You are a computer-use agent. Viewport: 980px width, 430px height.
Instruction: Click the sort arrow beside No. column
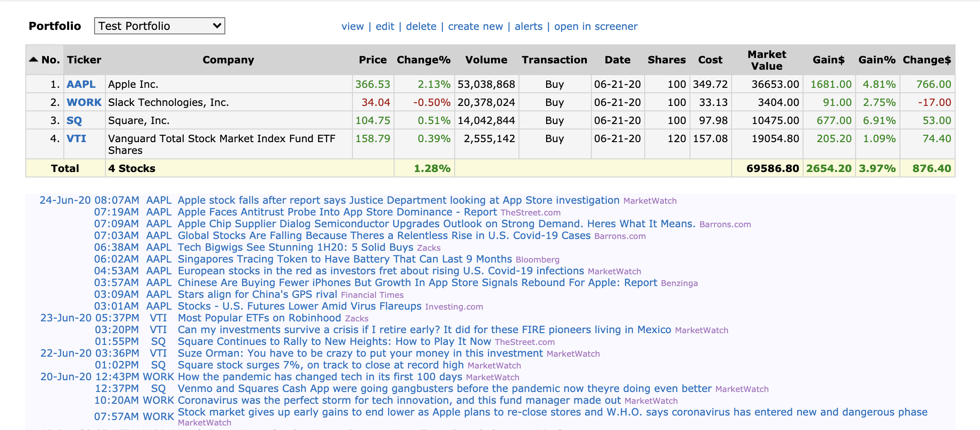(x=33, y=59)
